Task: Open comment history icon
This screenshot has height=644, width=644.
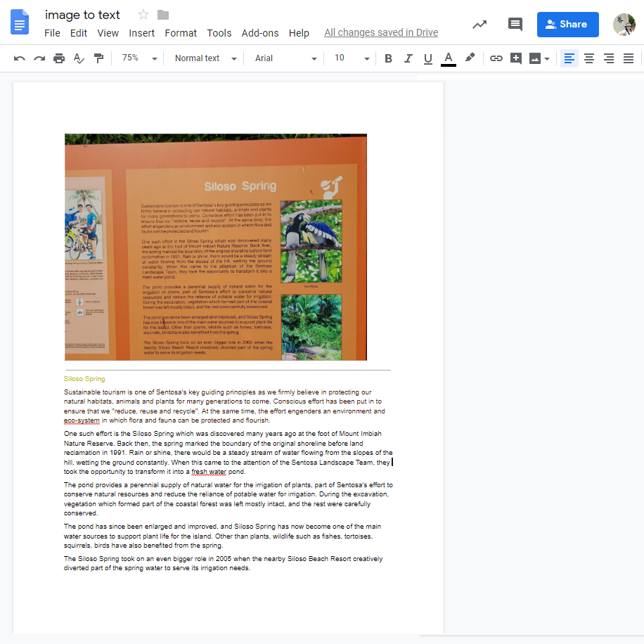Action: pos(515,25)
